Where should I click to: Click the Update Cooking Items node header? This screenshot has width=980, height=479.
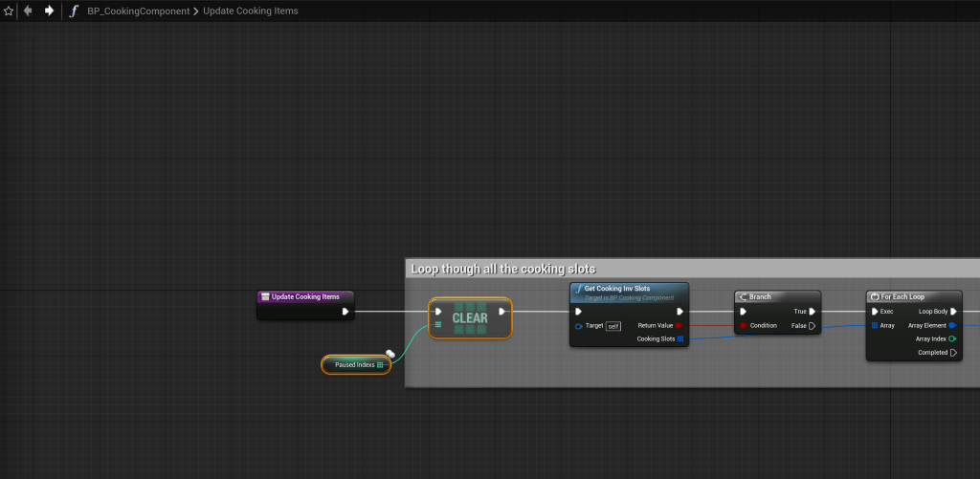tap(305, 296)
